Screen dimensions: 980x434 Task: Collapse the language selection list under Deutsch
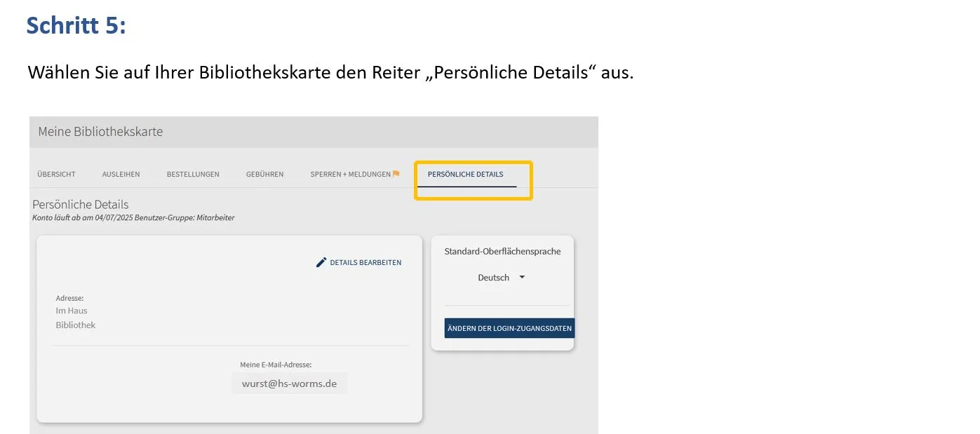pos(522,277)
